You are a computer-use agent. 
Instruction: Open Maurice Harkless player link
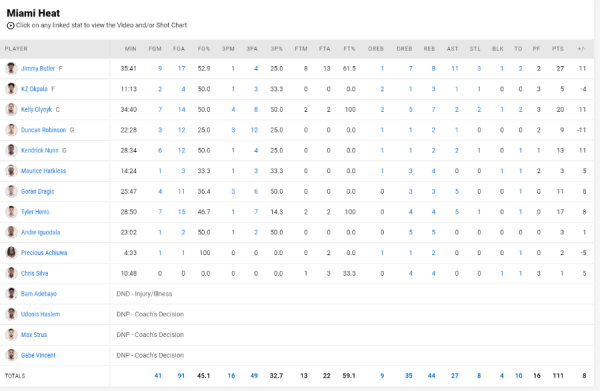[43, 171]
